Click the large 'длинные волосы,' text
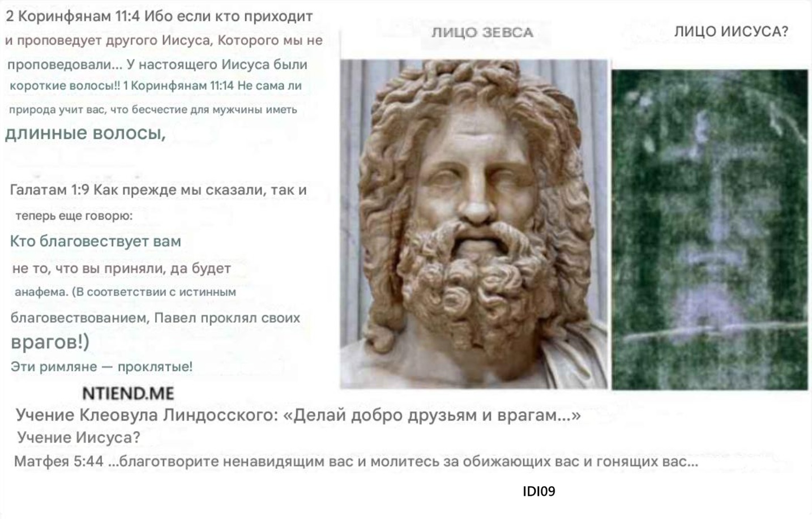 click(86, 133)
